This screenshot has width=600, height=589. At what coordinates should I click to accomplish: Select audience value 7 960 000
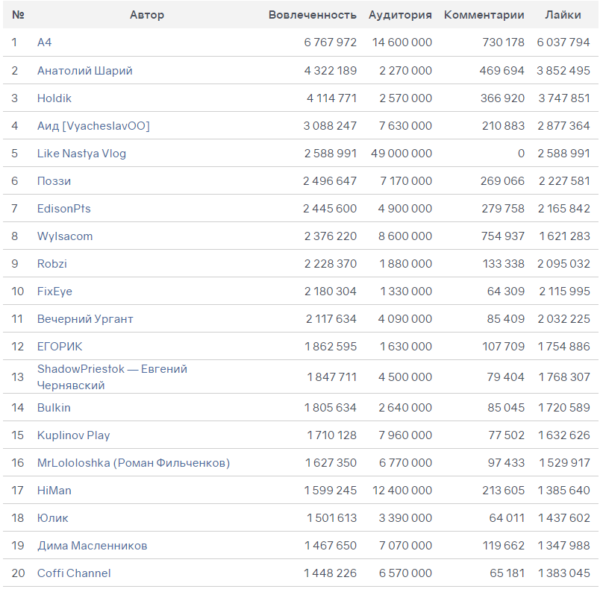[405, 435]
